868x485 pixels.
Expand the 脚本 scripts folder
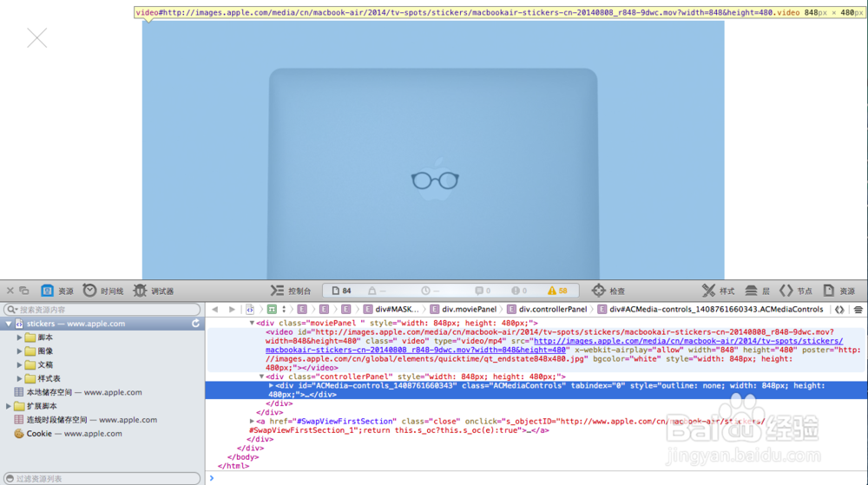[x=19, y=338]
